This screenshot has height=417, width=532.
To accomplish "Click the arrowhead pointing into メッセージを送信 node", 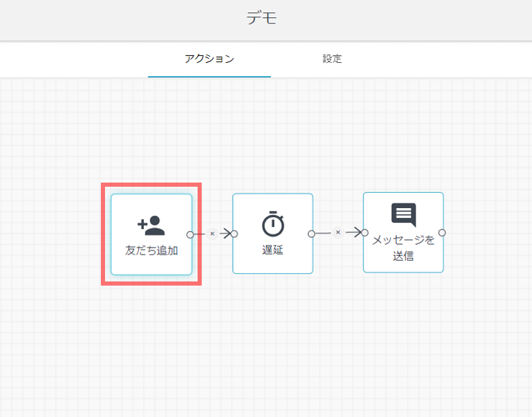I will click(356, 232).
